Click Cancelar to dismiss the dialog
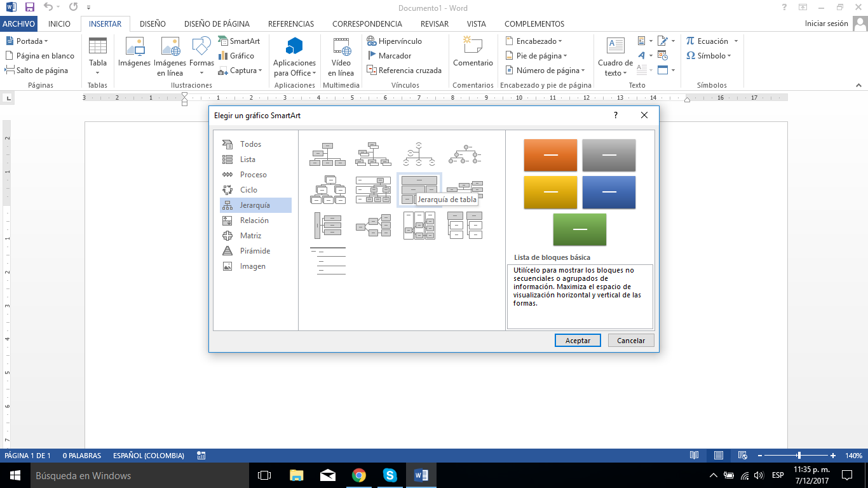The image size is (868, 488). (631, 341)
